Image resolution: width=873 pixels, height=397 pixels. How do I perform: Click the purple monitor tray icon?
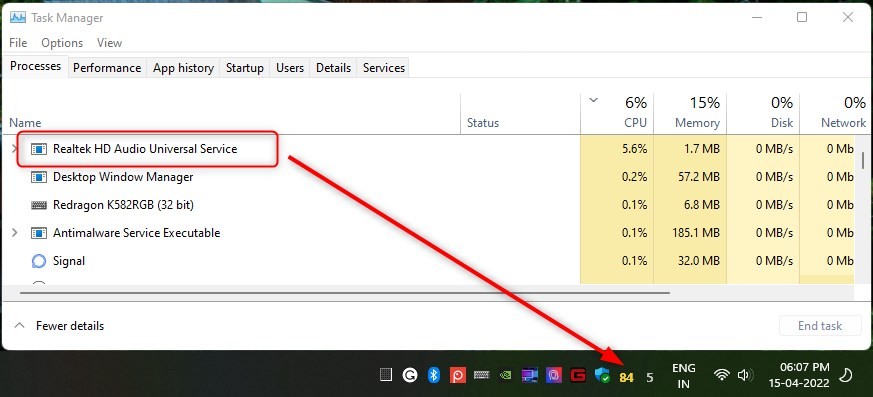pyautogui.click(x=529, y=375)
